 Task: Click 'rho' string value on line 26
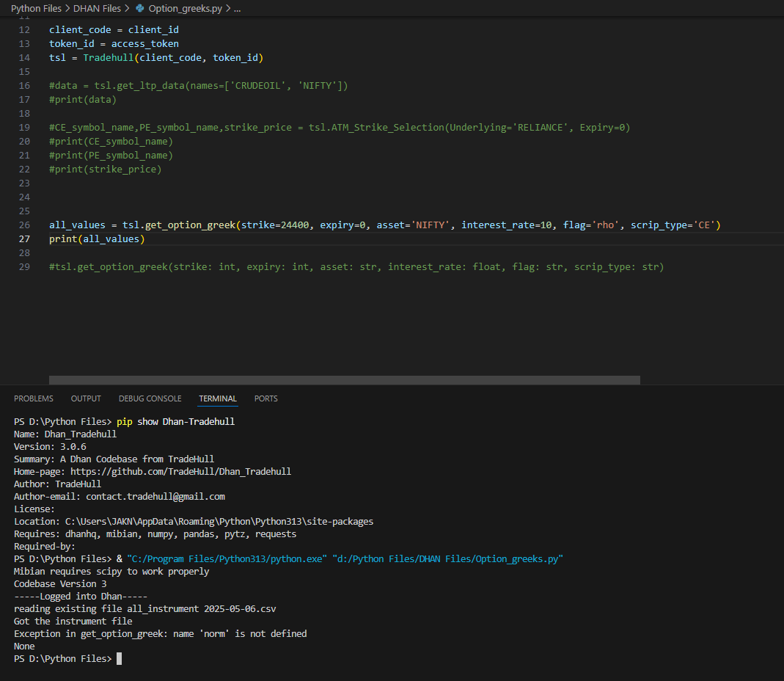pyautogui.click(x=606, y=225)
